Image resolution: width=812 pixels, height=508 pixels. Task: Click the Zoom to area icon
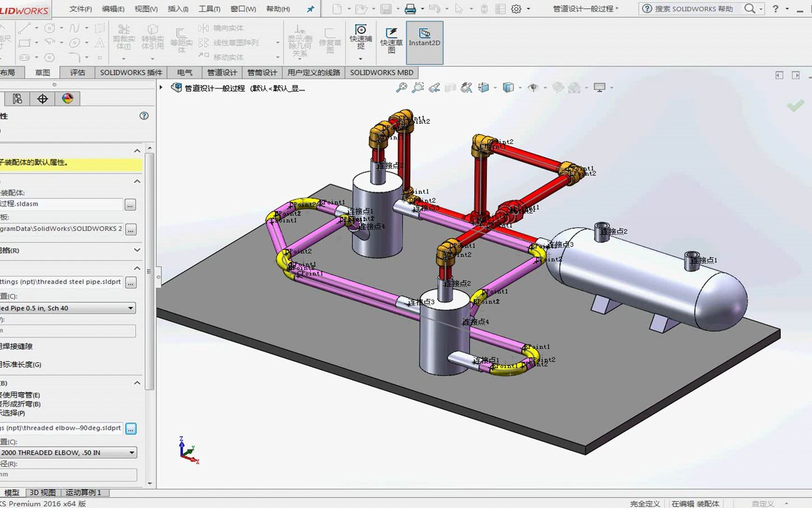click(418, 87)
